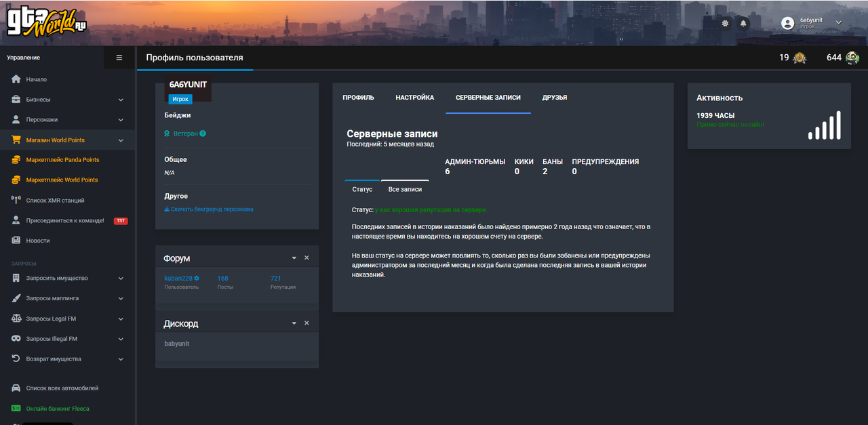Open Онлайн банкинг Fleeca link

[x=58, y=409]
